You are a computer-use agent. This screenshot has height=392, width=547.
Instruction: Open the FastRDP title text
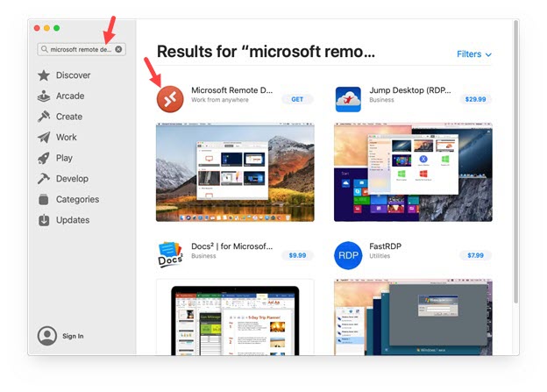click(x=385, y=246)
